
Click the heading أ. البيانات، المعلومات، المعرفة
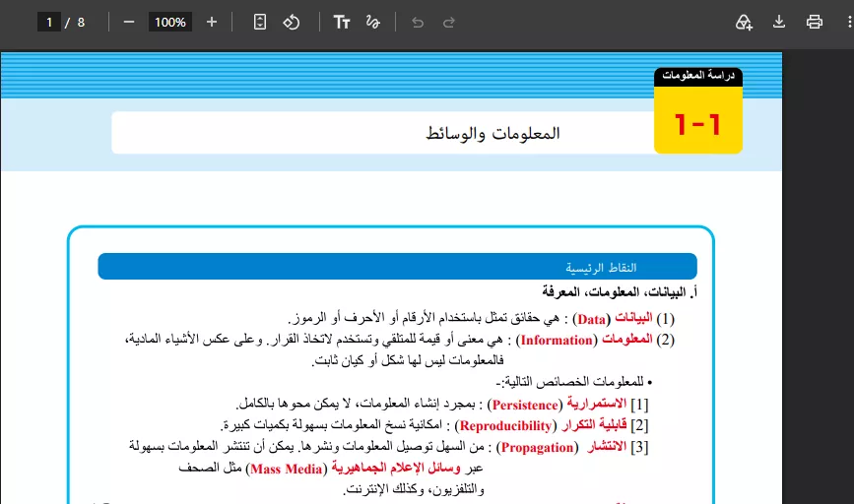pos(620,292)
